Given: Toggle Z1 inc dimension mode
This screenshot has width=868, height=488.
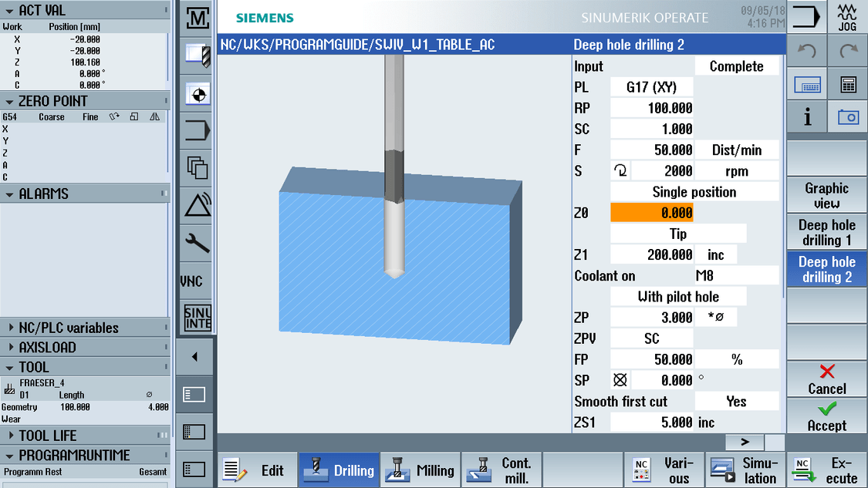Looking at the screenshot, I should point(716,255).
